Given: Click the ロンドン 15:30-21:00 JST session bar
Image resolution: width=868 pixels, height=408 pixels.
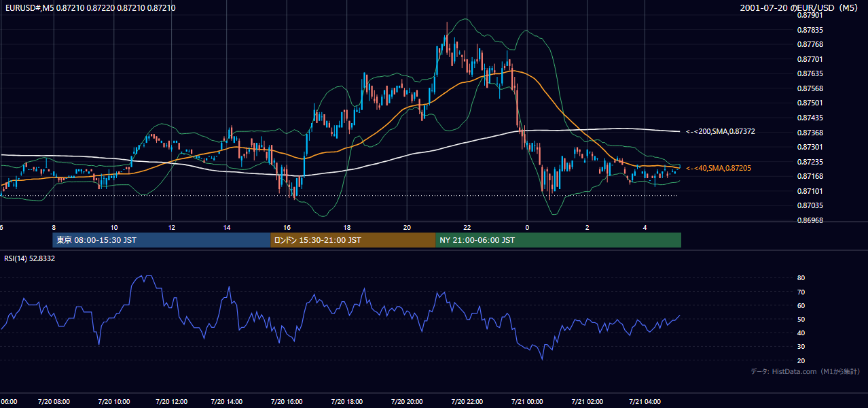Looking at the screenshot, I should 352,240.
